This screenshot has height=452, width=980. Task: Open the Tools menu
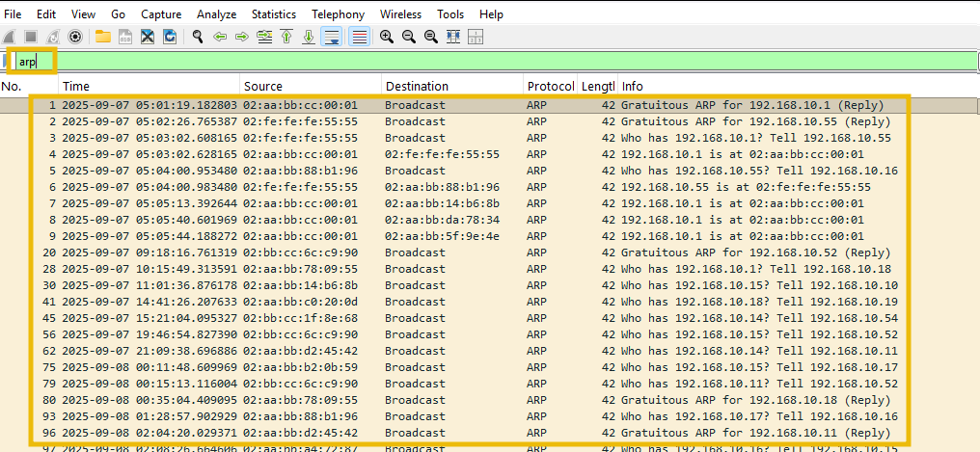coord(450,13)
